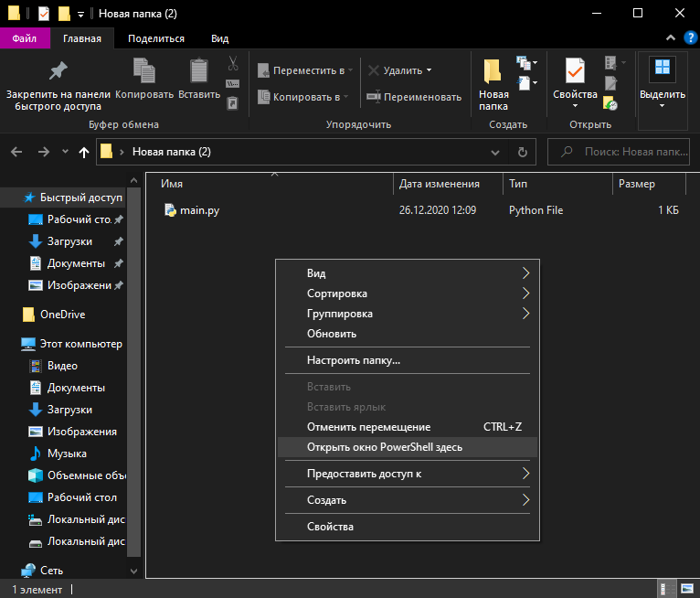Select the Главная ribbon tab
This screenshot has height=598, width=700.
point(82,38)
